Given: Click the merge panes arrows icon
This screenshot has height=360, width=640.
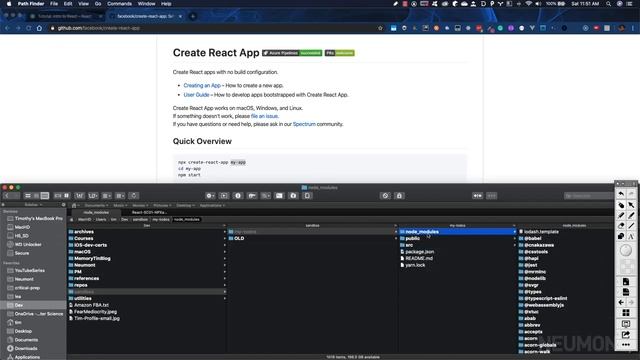Looking at the screenshot, I should click(477, 196).
